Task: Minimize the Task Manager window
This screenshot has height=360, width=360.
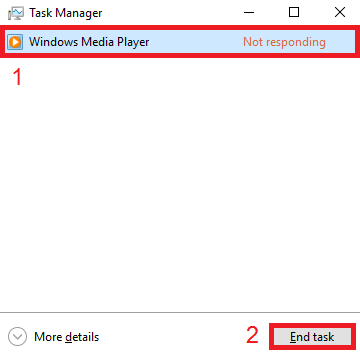Action: 249,13
